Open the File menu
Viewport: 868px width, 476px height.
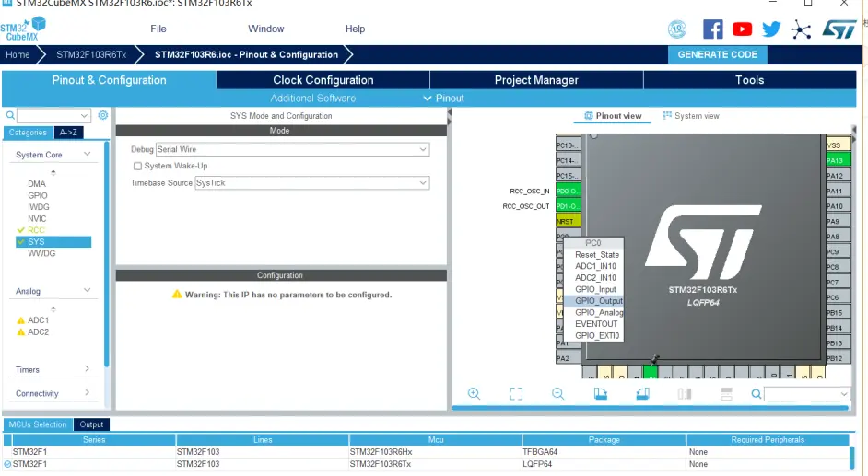click(x=158, y=29)
